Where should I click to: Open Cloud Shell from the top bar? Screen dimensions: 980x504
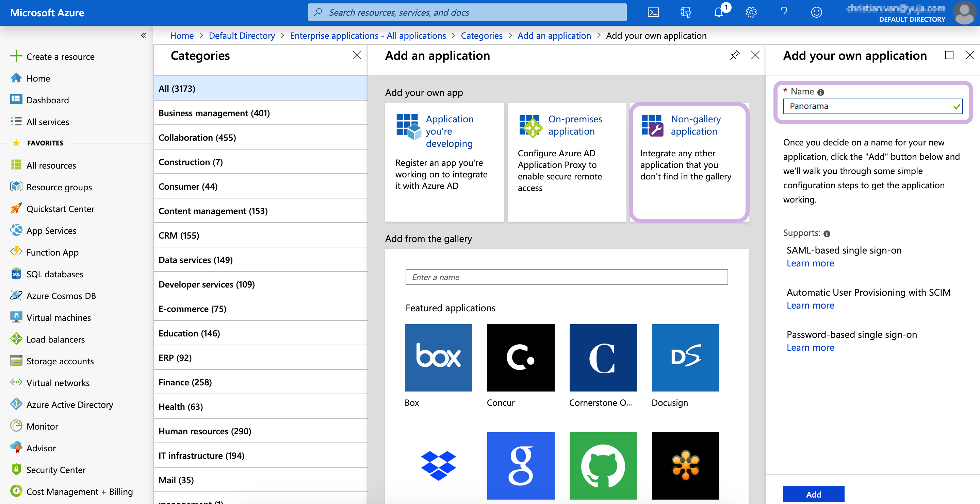pyautogui.click(x=653, y=13)
